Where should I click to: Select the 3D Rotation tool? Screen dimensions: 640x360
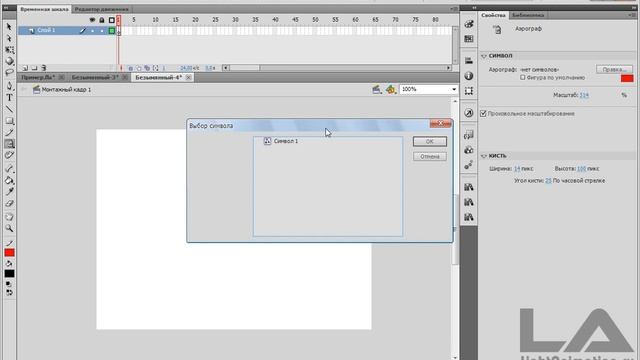[x=9, y=61]
